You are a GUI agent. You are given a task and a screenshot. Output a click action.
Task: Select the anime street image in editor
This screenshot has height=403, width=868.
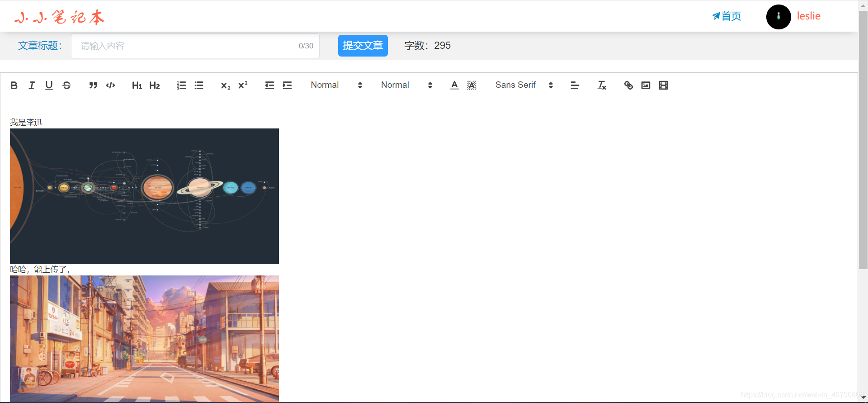pos(144,338)
